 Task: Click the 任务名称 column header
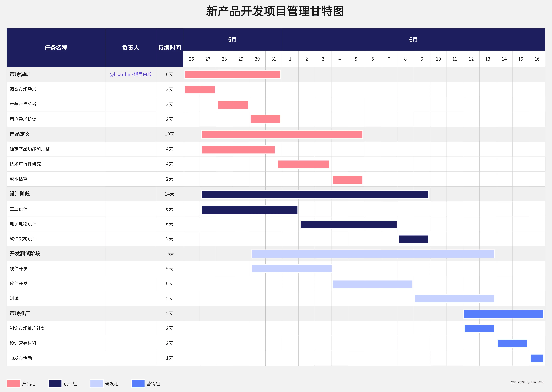pyautogui.click(x=56, y=48)
